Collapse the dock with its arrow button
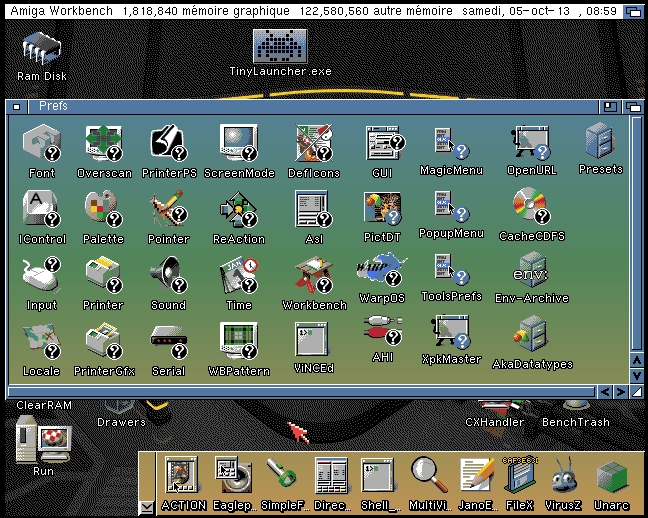 point(147,507)
